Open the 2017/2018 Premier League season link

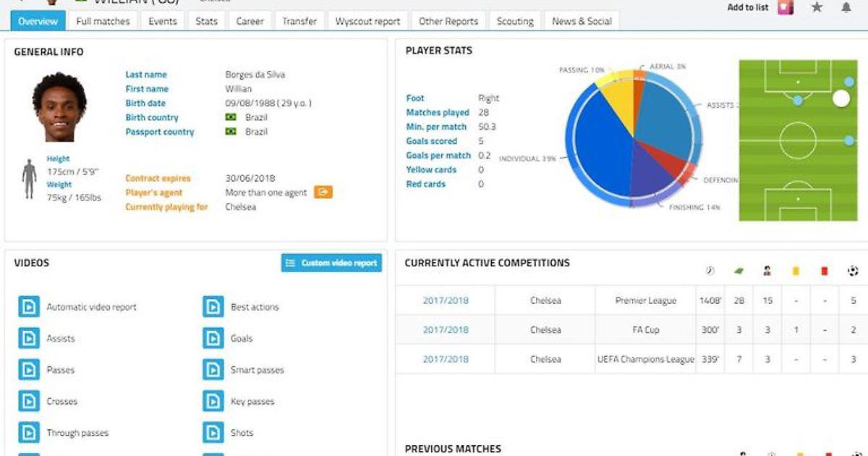click(446, 300)
